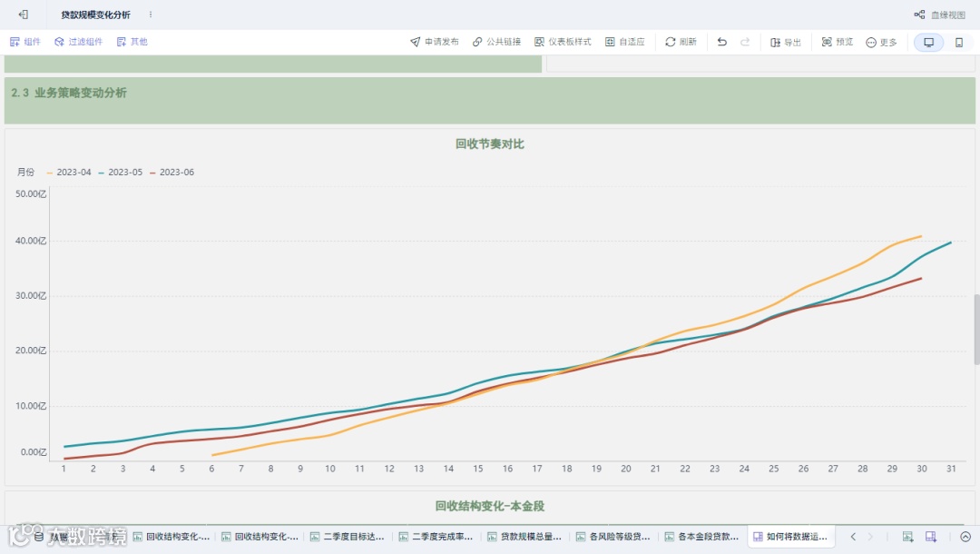The image size is (980, 554).
Task: Open the 各风险等级贷 bottom tab
Action: coord(613,537)
